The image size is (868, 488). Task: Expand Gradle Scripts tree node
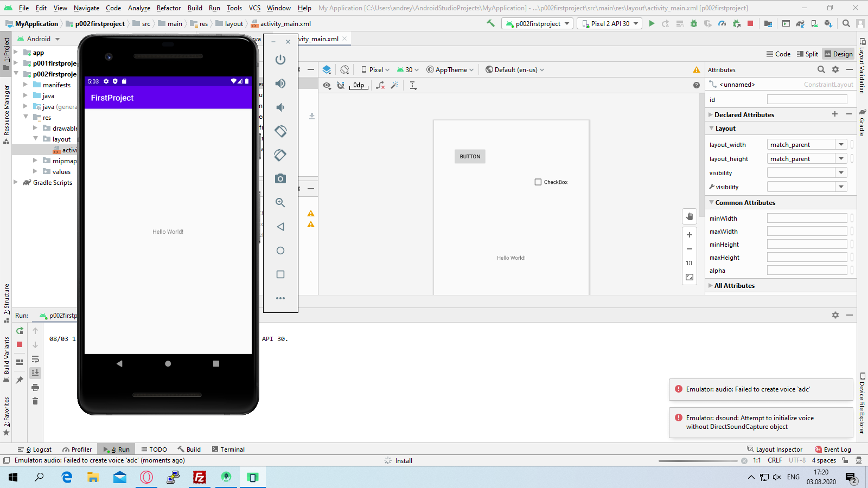[16, 182]
